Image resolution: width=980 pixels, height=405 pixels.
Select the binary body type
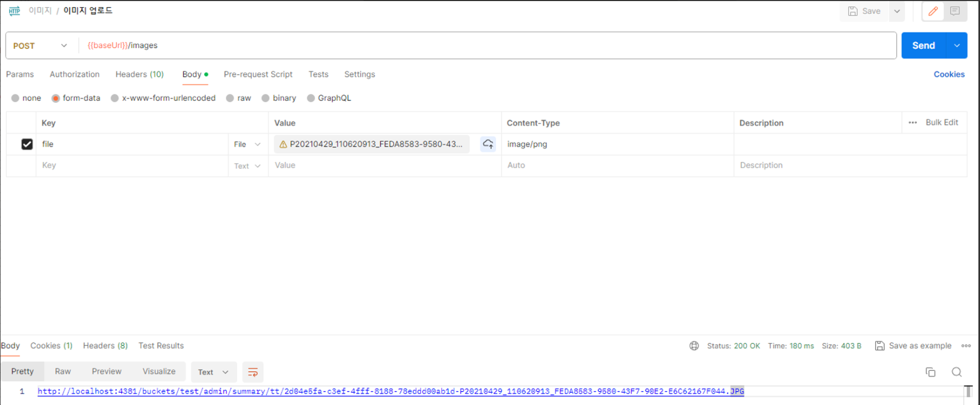click(x=266, y=98)
